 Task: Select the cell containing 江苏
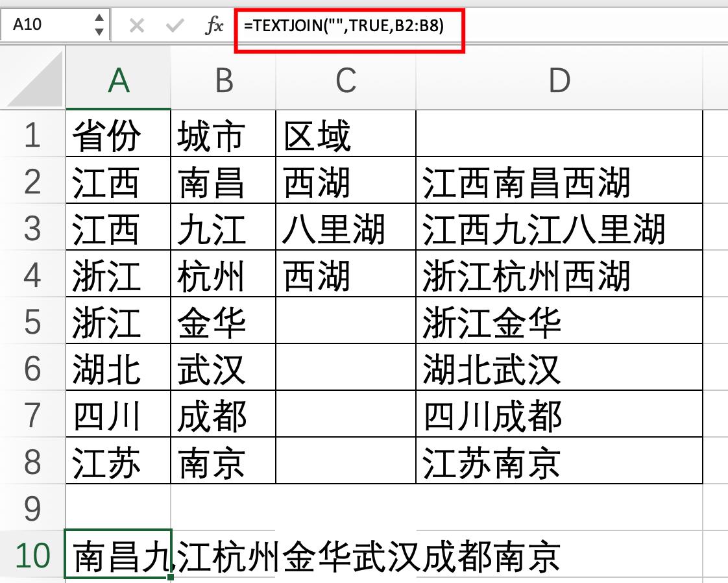(118, 462)
